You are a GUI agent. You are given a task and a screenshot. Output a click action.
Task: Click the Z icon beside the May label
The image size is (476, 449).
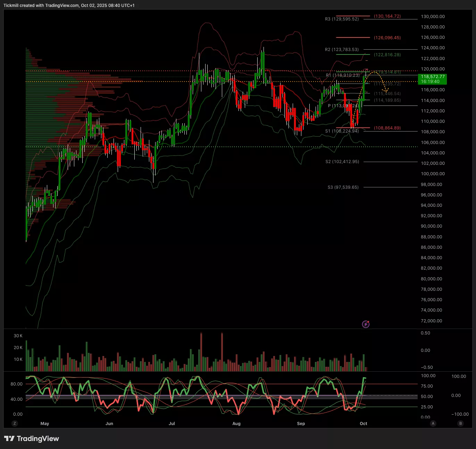[x=15, y=423]
